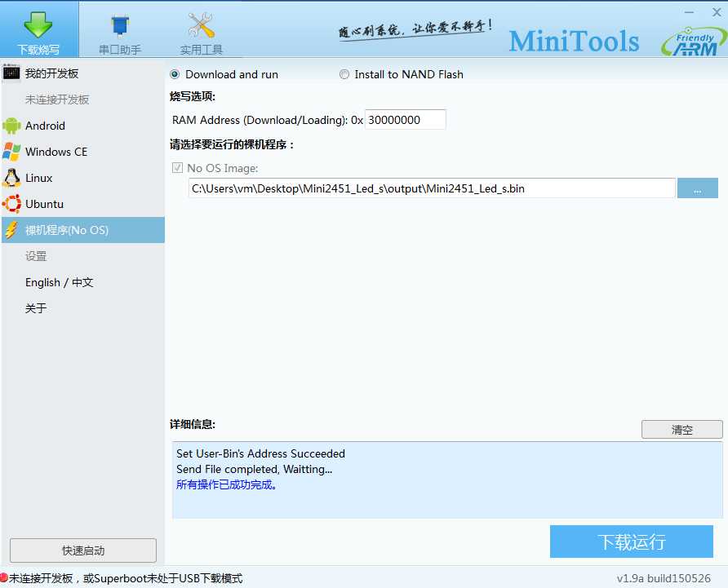Clear the log with the 清空 button
728x588 pixels.
click(x=681, y=430)
